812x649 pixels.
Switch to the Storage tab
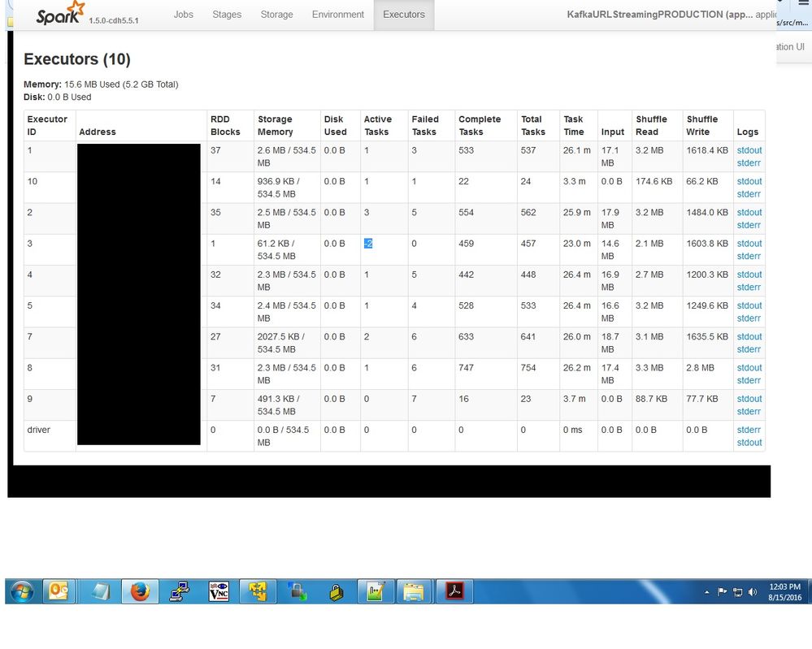pos(276,15)
